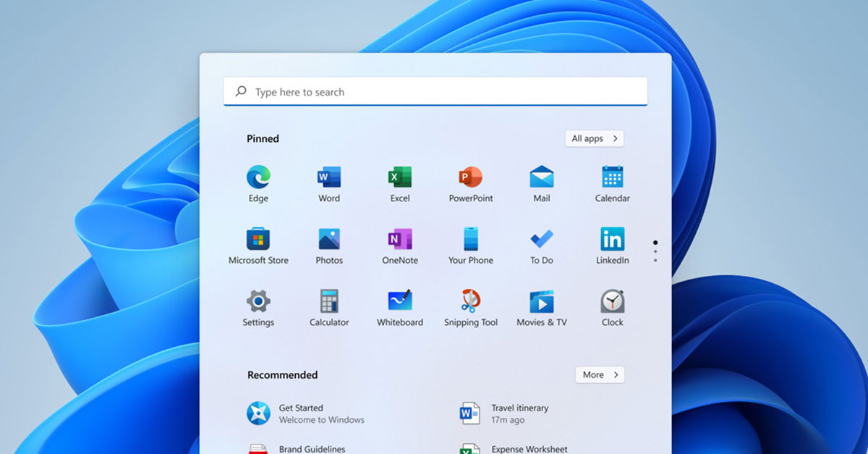
Task: Show All apps list
Action: click(x=595, y=138)
